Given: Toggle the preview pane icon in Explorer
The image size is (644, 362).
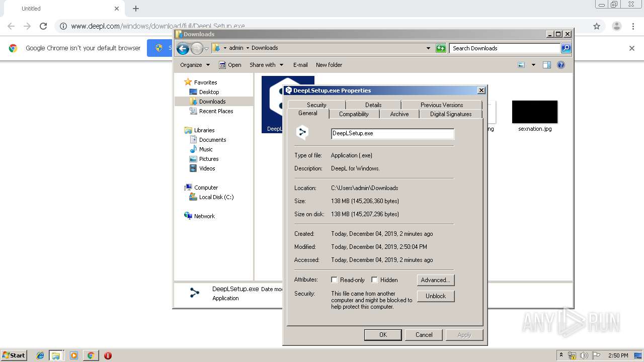Looking at the screenshot, I should coord(547,65).
